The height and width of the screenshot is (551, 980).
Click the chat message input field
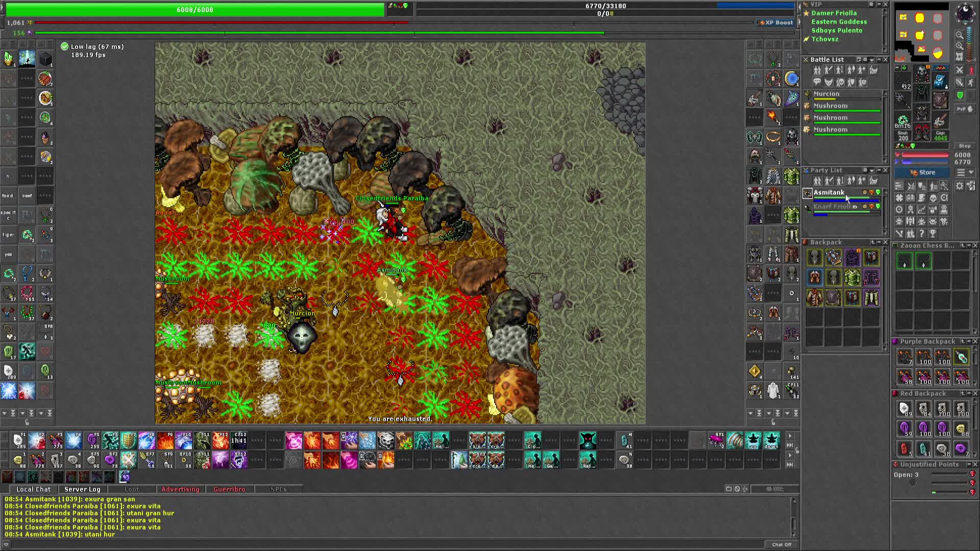(388, 544)
